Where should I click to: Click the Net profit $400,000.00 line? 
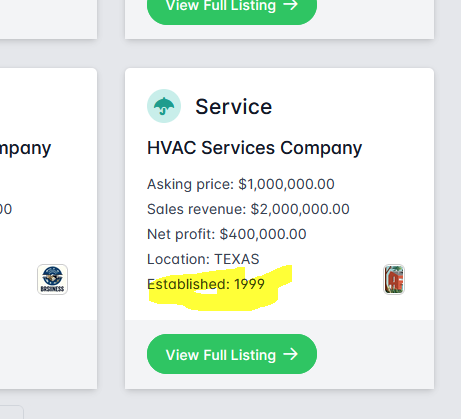[227, 234]
